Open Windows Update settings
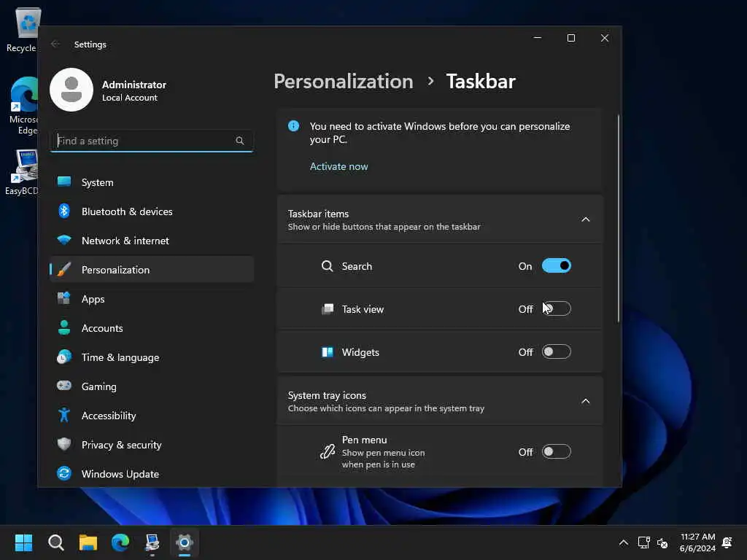747x560 pixels. click(152, 474)
